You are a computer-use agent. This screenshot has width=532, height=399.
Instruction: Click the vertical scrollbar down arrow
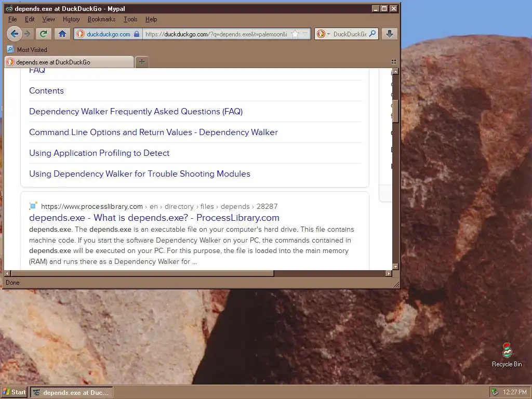tap(395, 267)
